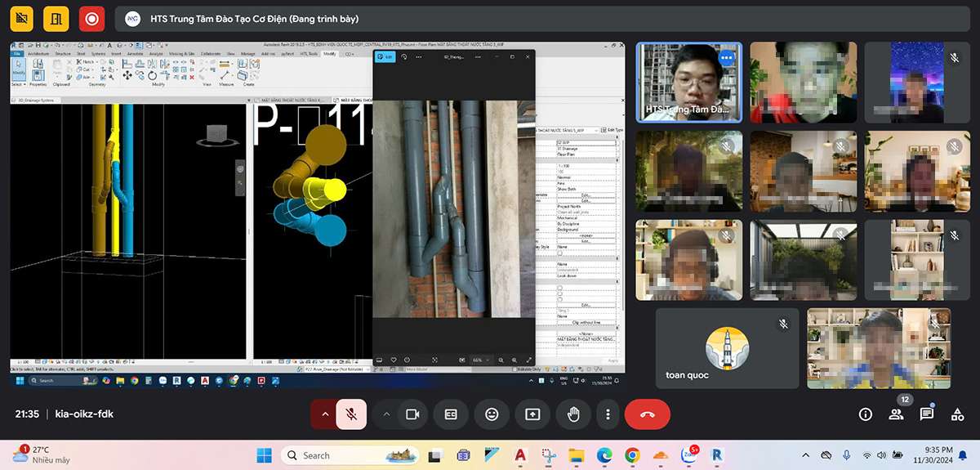
Task: Select the Rotate tool in Modify panel
Action: pyautogui.click(x=151, y=75)
